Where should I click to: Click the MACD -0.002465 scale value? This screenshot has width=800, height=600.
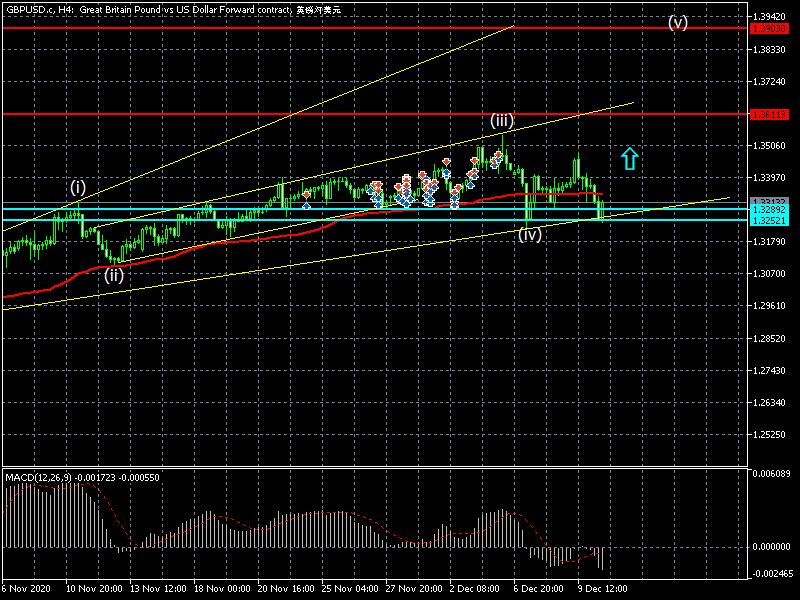click(x=773, y=573)
